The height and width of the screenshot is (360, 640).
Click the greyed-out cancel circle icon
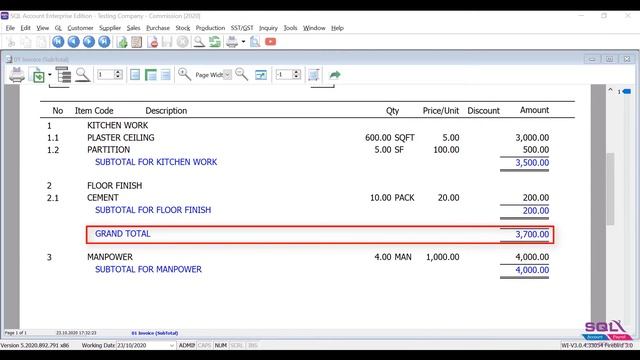pos(182,42)
